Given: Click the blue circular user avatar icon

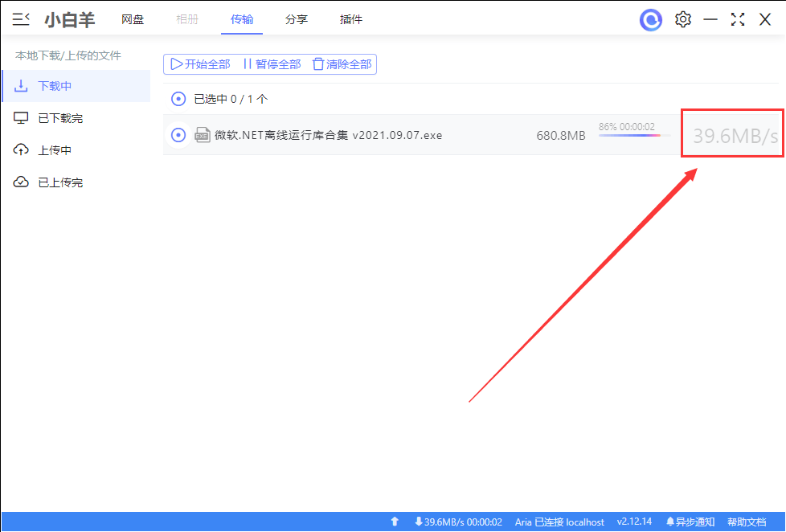Looking at the screenshot, I should [651, 20].
